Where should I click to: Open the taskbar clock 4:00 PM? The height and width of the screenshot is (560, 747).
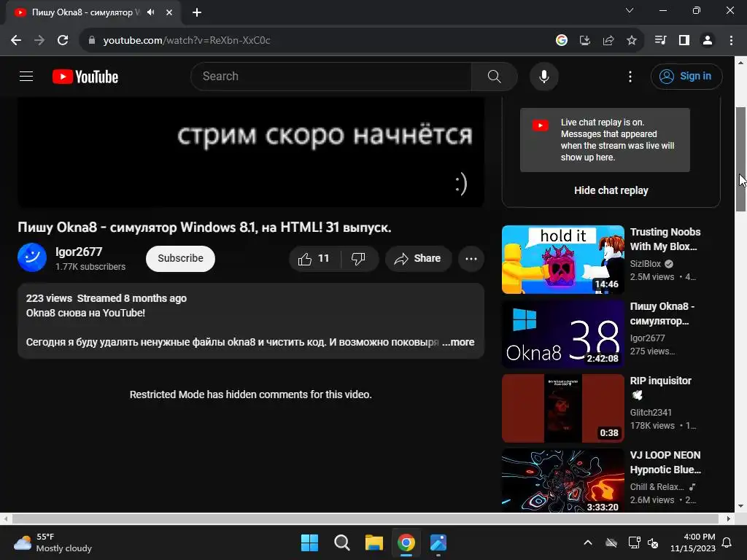pyautogui.click(x=693, y=542)
